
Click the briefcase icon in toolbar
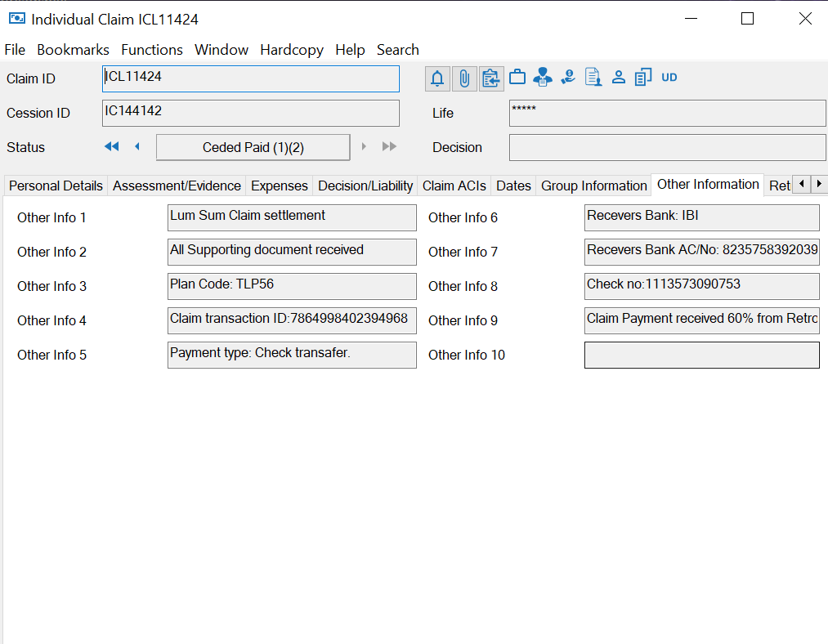pyautogui.click(x=517, y=78)
